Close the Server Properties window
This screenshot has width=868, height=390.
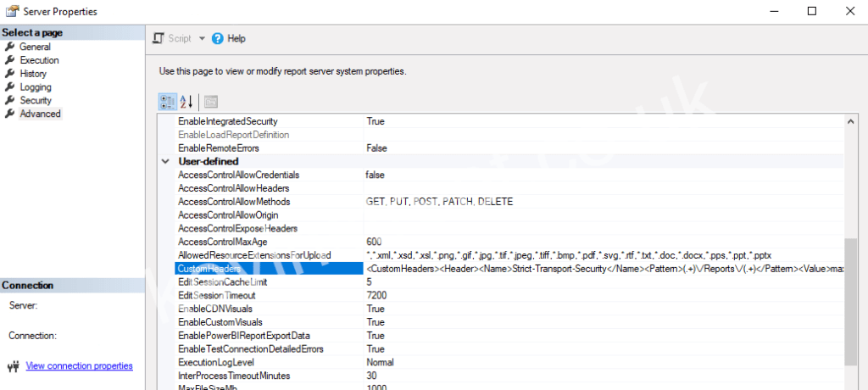(x=850, y=11)
